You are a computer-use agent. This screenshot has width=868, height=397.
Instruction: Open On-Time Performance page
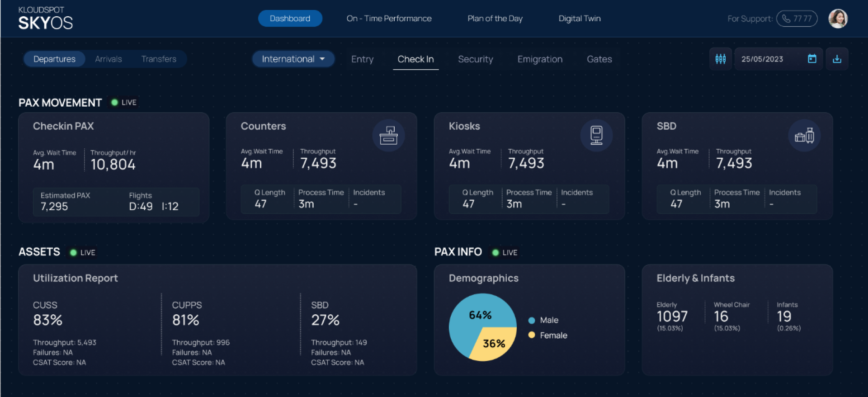point(389,19)
